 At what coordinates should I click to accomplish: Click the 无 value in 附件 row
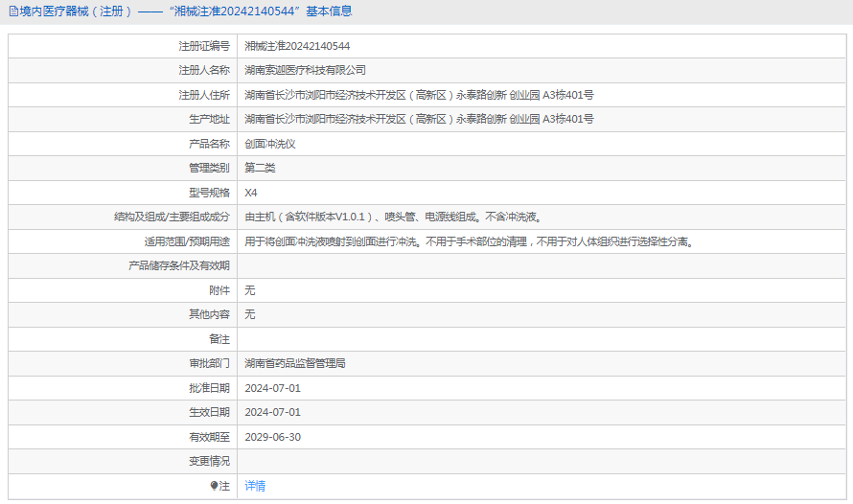tap(250, 290)
